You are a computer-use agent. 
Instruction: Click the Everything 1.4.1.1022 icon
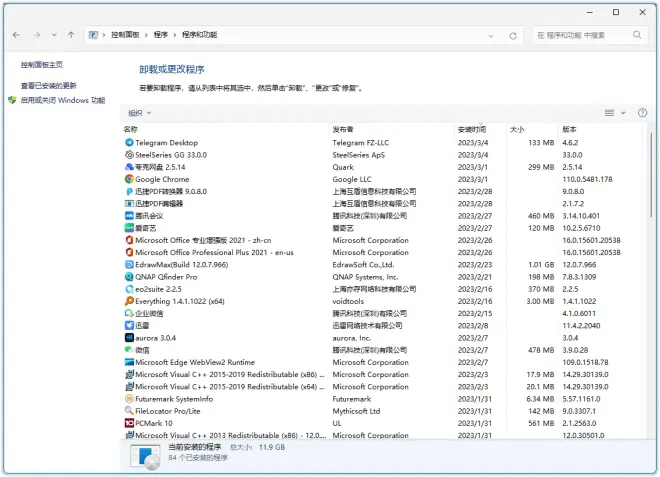(129, 301)
